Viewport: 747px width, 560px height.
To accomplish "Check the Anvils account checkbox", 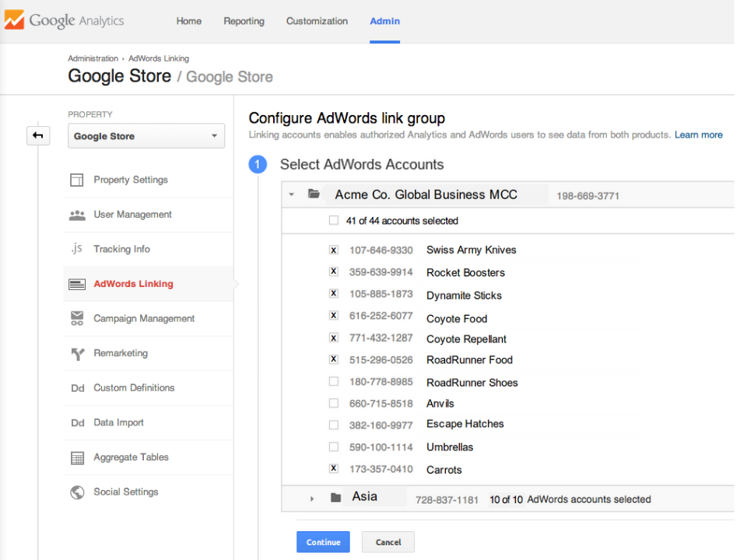I will 334,404.
